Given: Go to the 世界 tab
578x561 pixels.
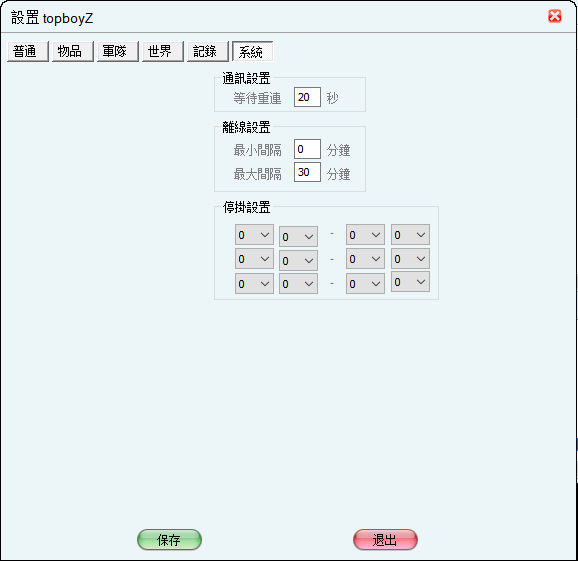Looking at the screenshot, I should [163, 51].
